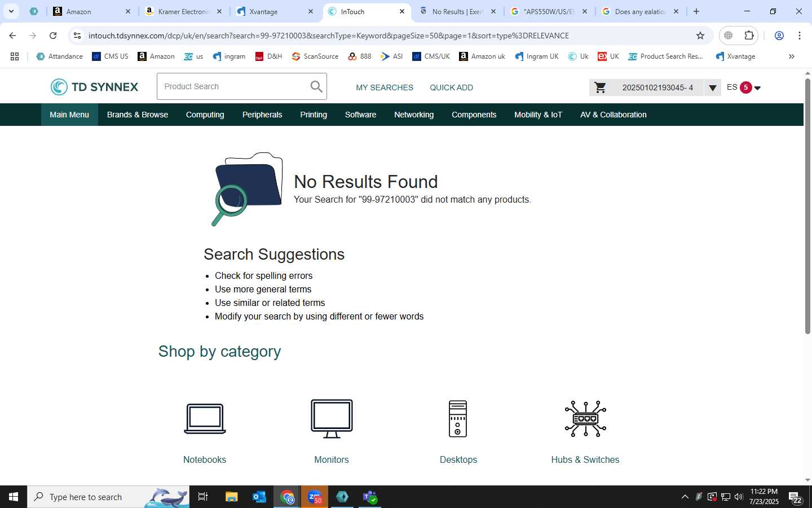Click the Desktops tower icon
Image resolution: width=812 pixels, height=508 pixels.
[x=458, y=419]
